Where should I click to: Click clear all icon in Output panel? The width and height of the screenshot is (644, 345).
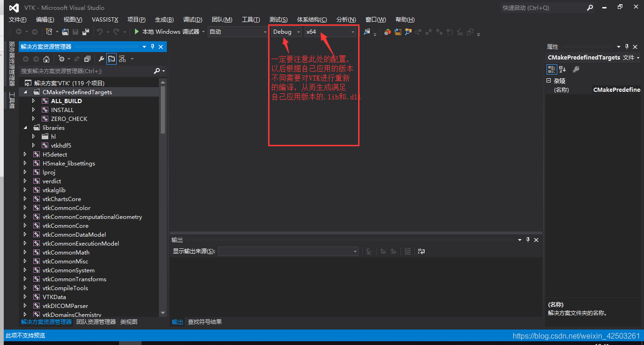407,251
